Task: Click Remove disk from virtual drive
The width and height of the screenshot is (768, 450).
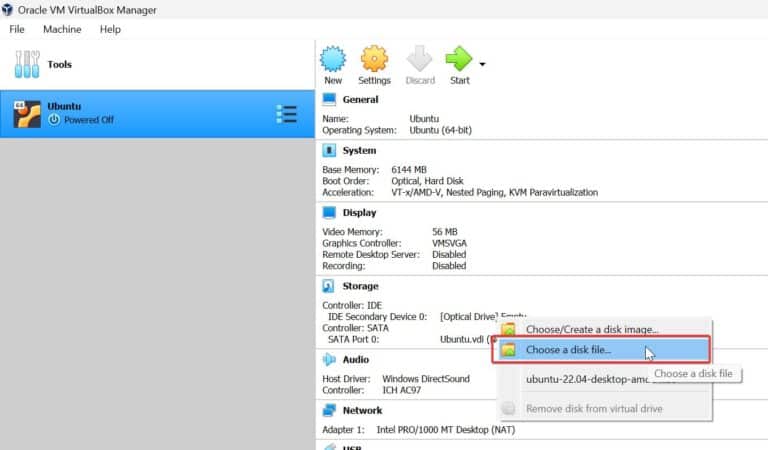Action: [594, 408]
